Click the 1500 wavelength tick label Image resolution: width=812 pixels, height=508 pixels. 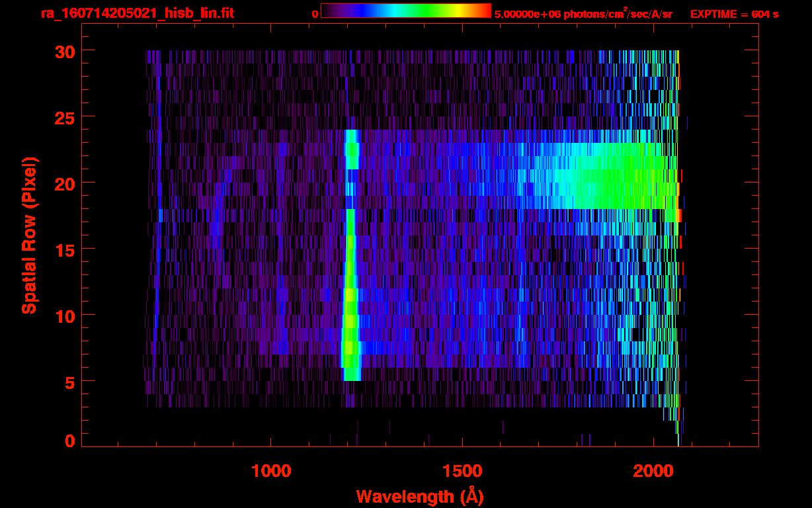(x=462, y=471)
